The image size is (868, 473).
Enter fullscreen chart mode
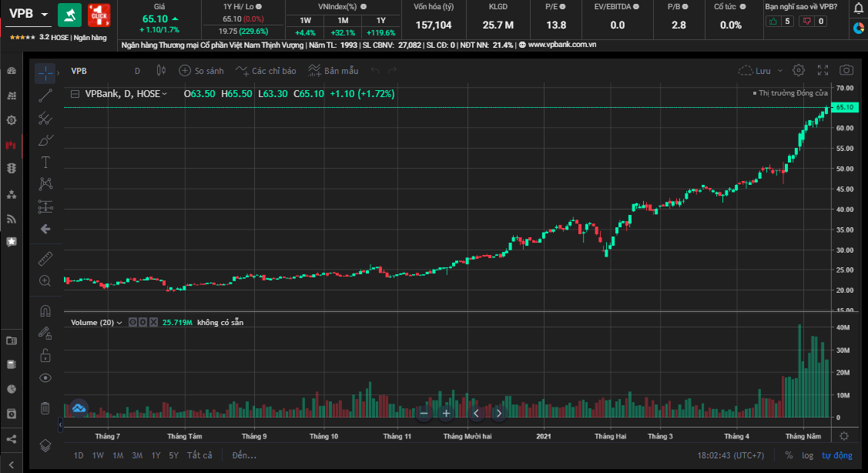pyautogui.click(x=823, y=70)
